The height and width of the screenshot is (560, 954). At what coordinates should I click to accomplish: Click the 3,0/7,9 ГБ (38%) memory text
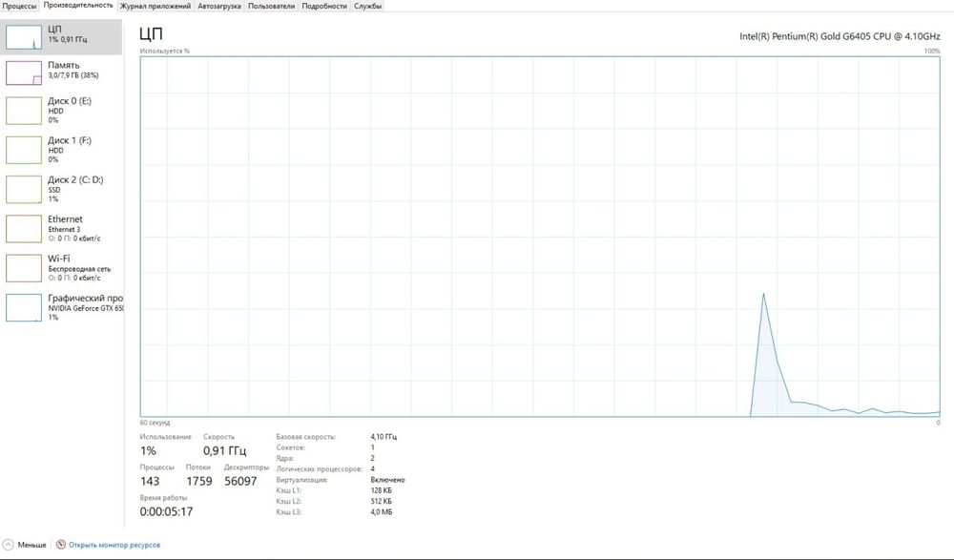[x=73, y=75]
